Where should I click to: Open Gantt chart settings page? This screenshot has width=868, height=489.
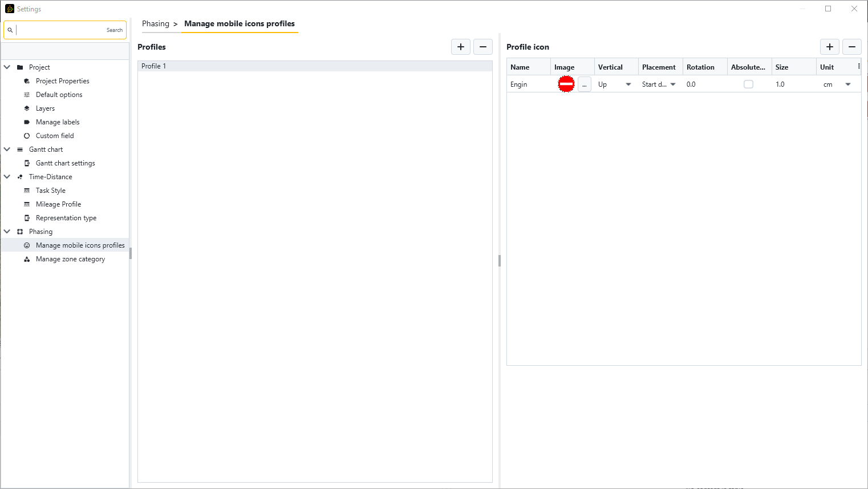click(65, 163)
